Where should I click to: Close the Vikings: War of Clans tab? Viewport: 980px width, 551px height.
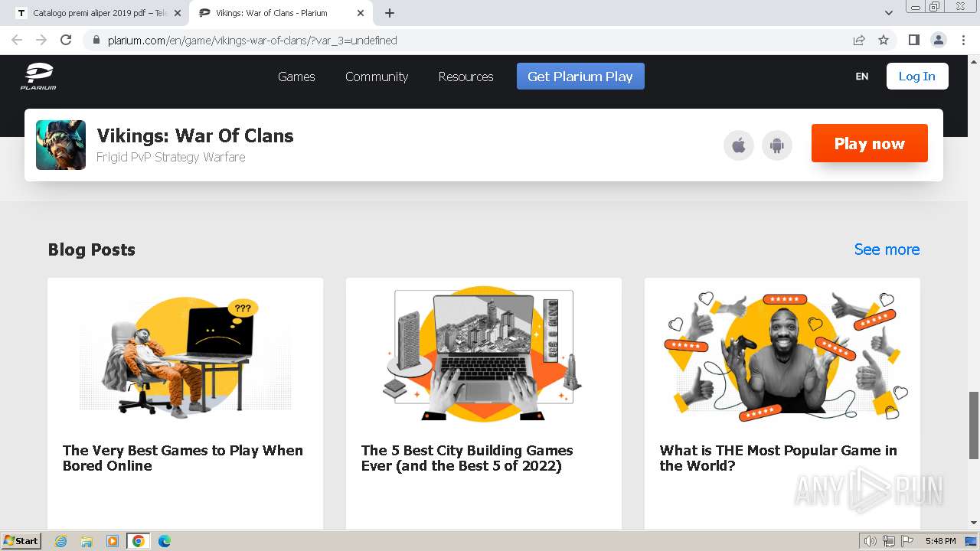361,13
